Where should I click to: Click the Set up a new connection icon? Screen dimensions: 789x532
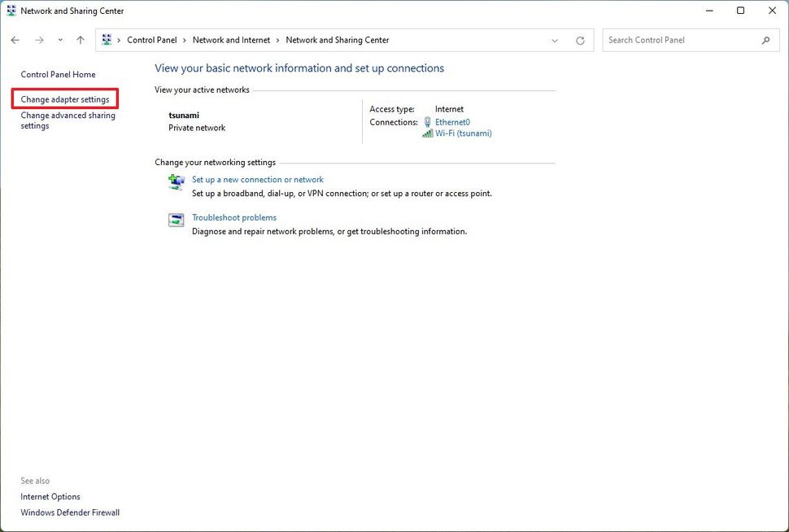pyautogui.click(x=177, y=181)
